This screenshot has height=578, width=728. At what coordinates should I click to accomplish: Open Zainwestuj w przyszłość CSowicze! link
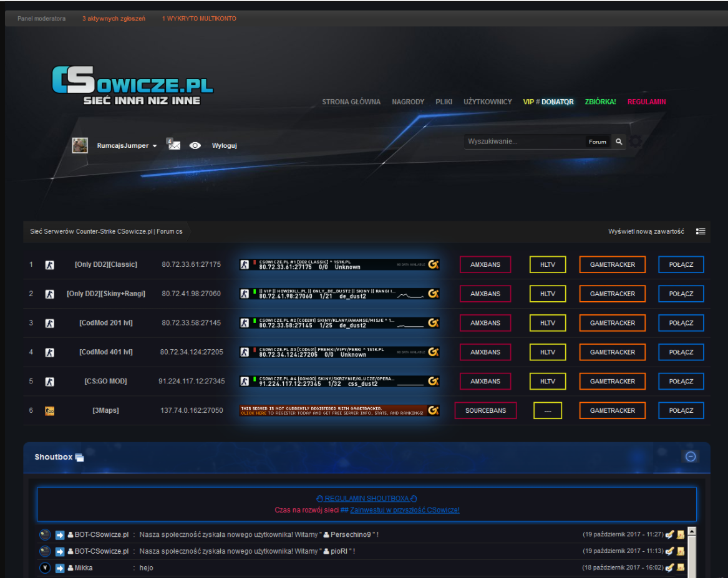[x=405, y=510]
